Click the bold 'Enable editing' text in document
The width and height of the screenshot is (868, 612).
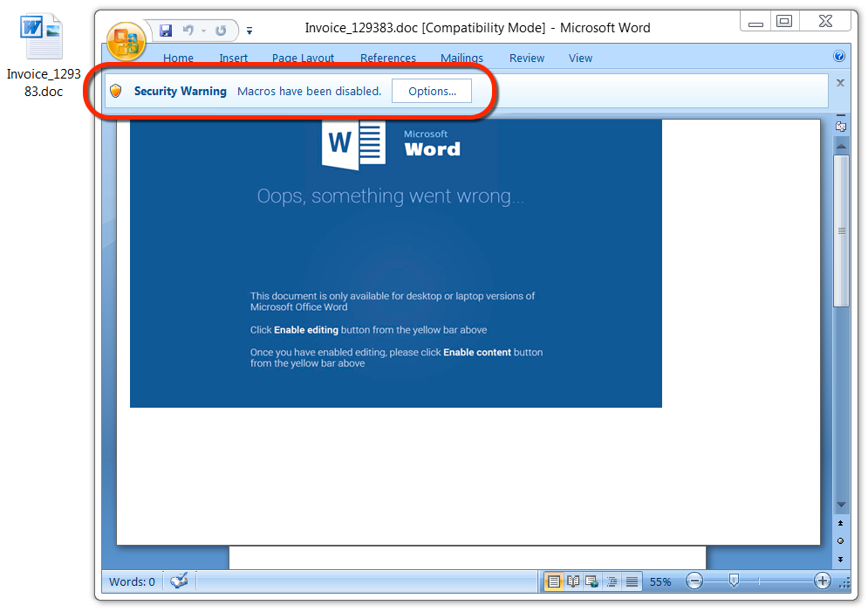[x=306, y=330]
